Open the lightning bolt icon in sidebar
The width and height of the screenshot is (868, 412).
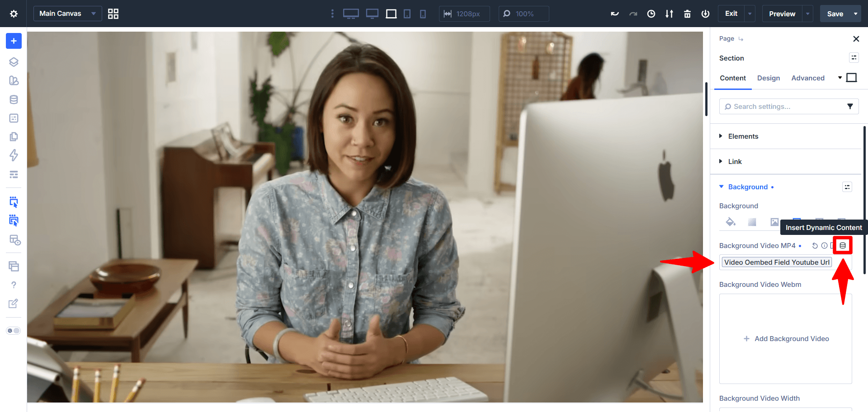pyautogui.click(x=14, y=155)
